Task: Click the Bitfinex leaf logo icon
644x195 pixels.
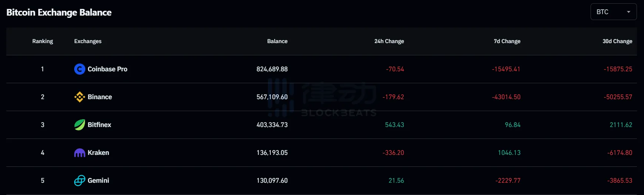Action: 80,125
